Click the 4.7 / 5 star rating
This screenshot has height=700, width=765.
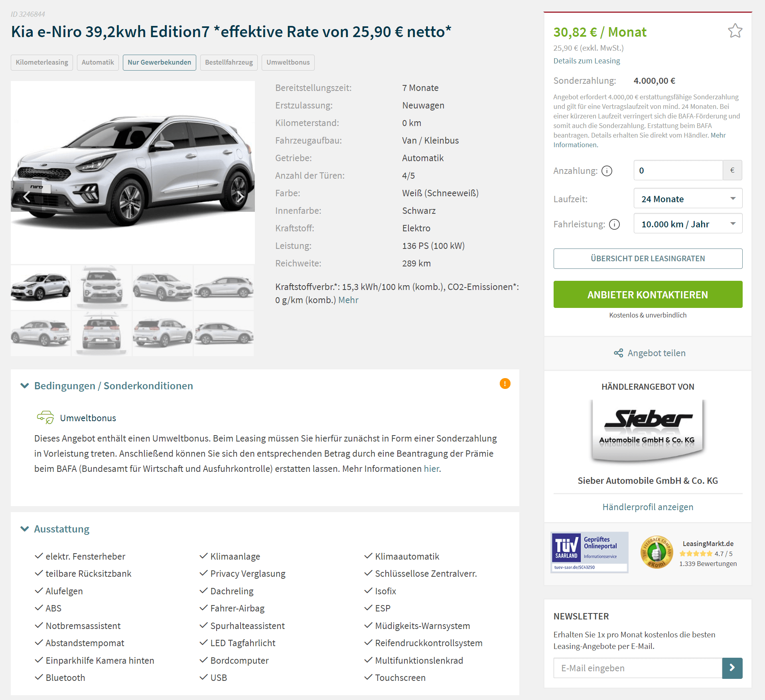tap(706, 554)
